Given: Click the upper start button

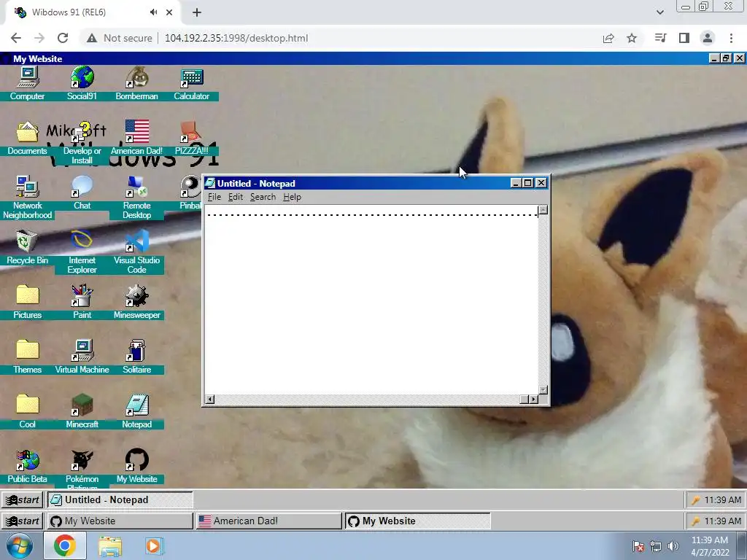Looking at the screenshot, I should (x=23, y=500).
